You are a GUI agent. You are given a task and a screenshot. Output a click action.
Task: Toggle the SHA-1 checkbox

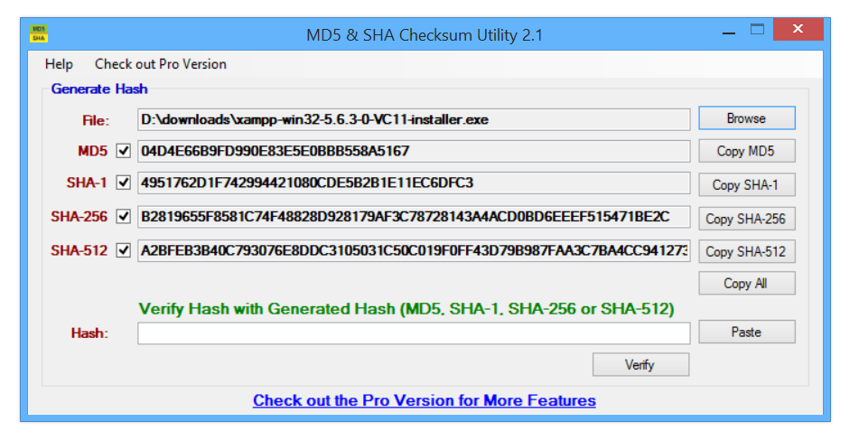[x=124, y=183]
